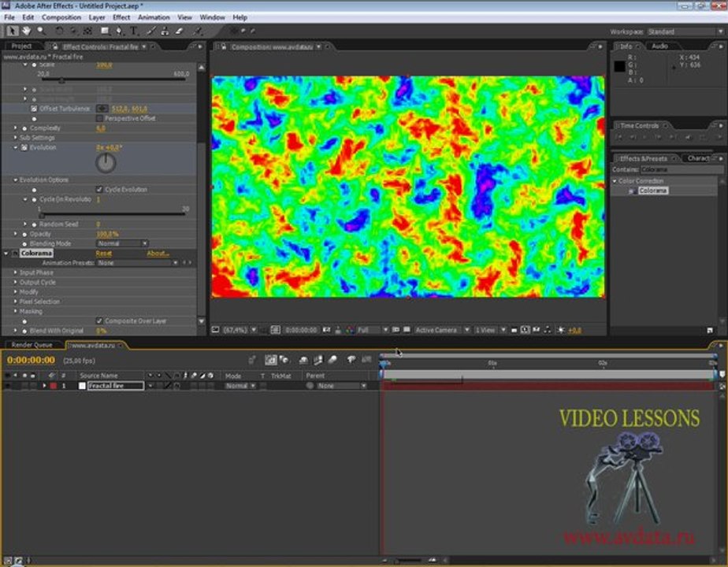Viewport: 728px width, 567px height.
Task: Expand the Input Phase group
Action: [x=15, y=272]
